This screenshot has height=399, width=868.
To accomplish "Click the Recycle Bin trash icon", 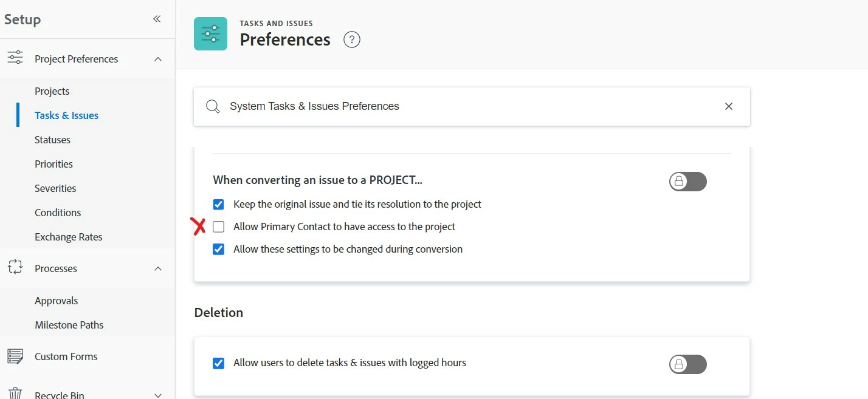I will [x=15, y=394].
